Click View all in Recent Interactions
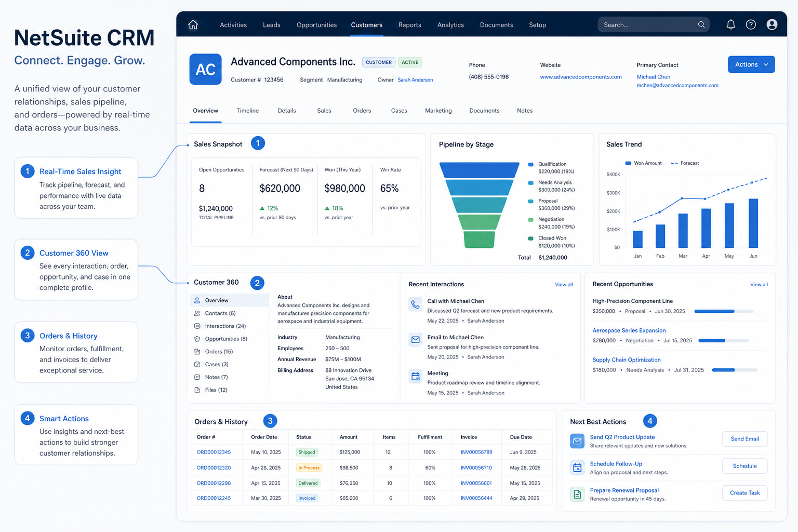The width and height of the screenshot is (798, 532). point(564,285)
